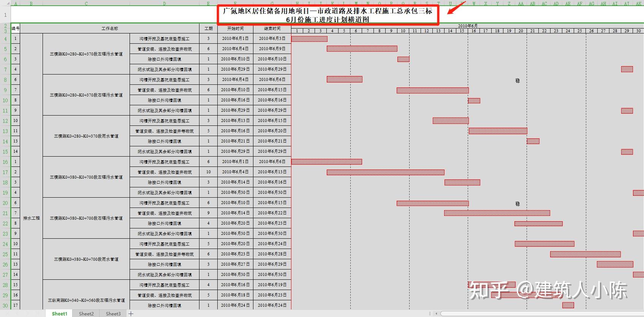Viewport: 644px width, 317px height.
Task: Select 三横路K0+280~K0+370段左幅污水管道 cell
Action: point(86,54)
